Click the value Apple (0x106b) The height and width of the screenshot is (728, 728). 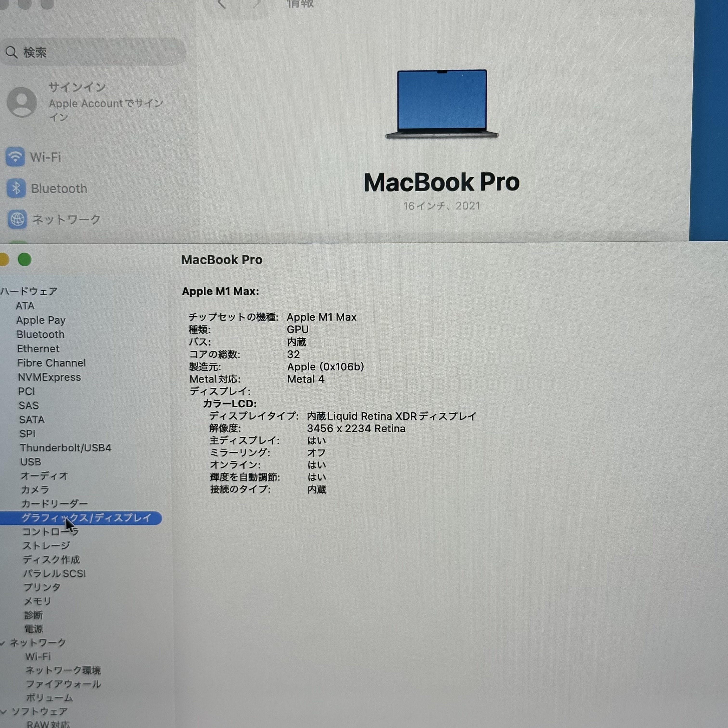(325, 367)
